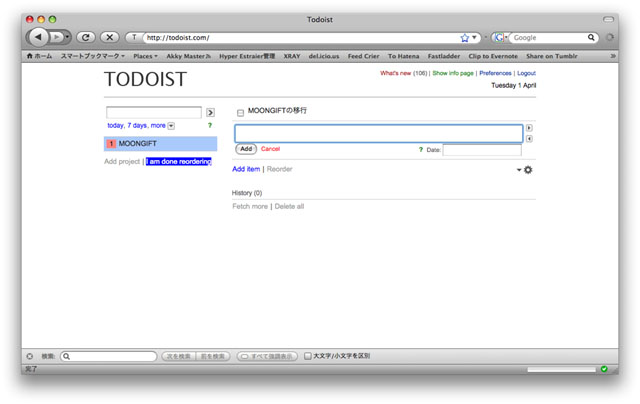Image resolution: width=640 pixels, height=404 pixels.
Task: Open the Places bookmark menu
Action: (145, 56)
